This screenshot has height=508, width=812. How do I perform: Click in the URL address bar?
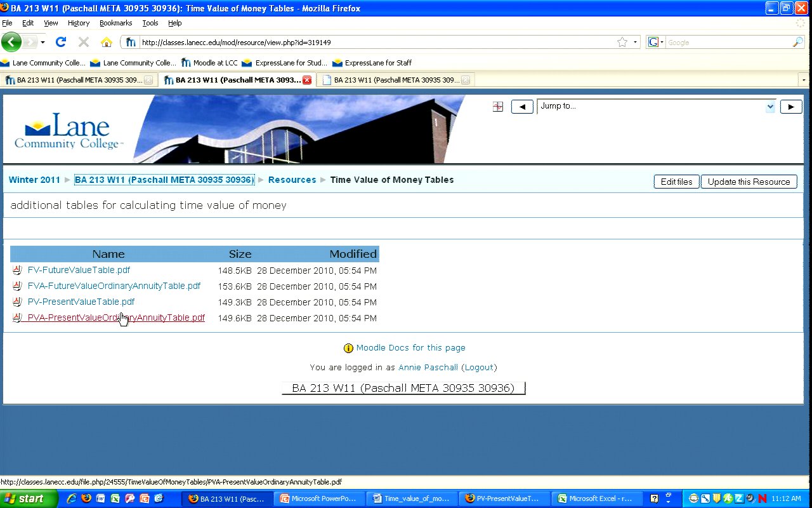coord(374,43)
